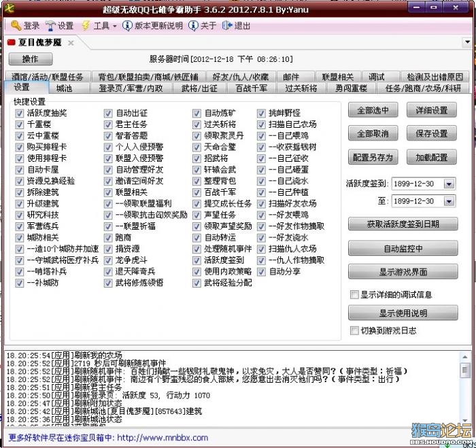Close the 夏目傀梦魇 tab

point(71,43)
